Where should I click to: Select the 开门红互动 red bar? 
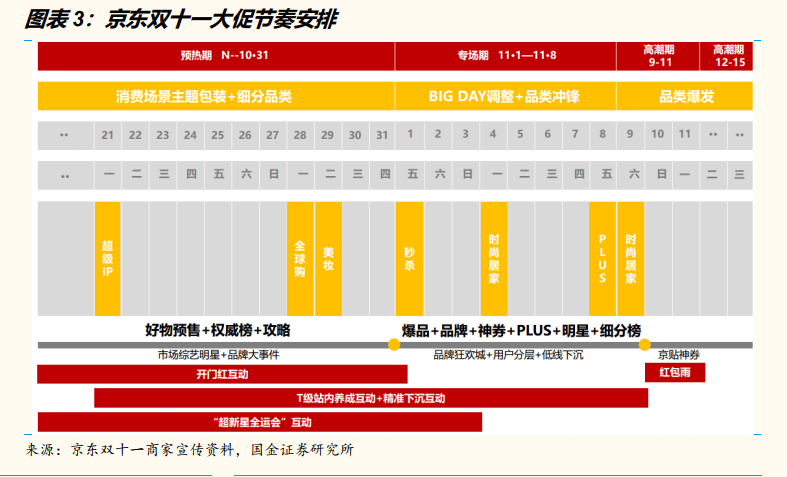tap(222, 374)
